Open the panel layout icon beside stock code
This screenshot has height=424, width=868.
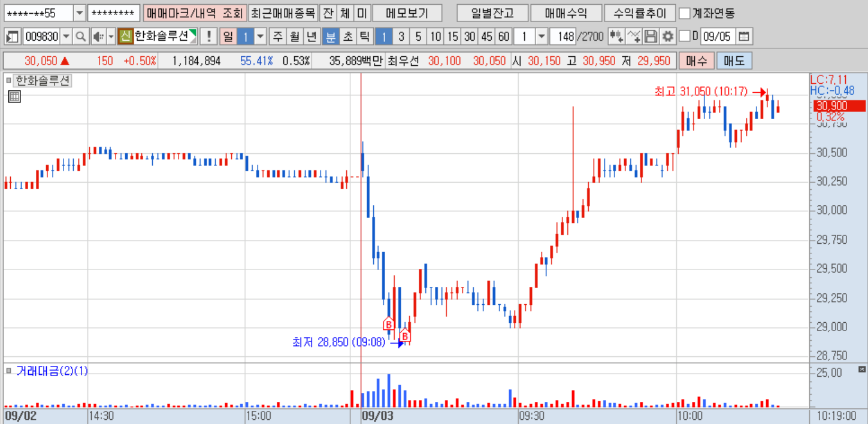coord(12,37)
